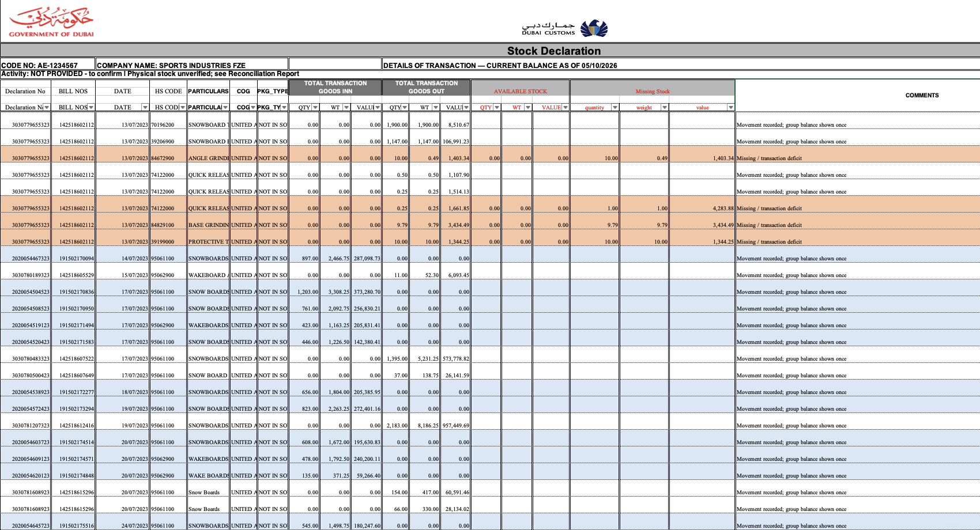Open the HS CODE filter dropdown
This screenshot has height=530, width=980.
pos(183,107)
